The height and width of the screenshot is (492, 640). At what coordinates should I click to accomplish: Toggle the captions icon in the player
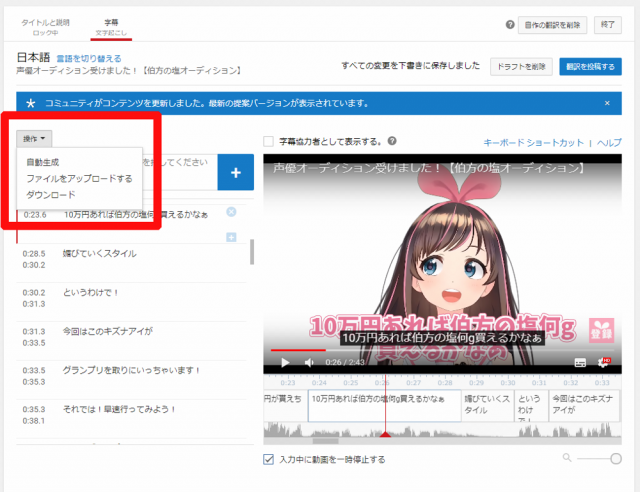pos(580,362)
